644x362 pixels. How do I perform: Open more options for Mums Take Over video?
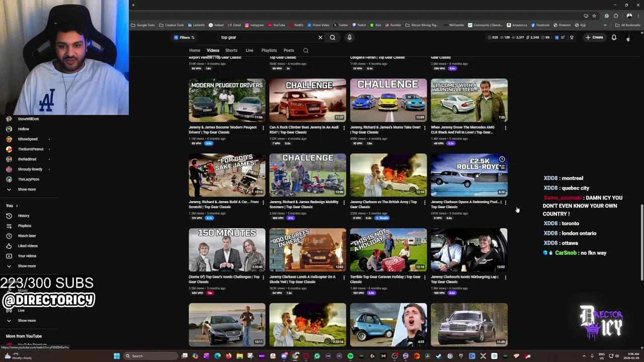click(x=425, y=128)
